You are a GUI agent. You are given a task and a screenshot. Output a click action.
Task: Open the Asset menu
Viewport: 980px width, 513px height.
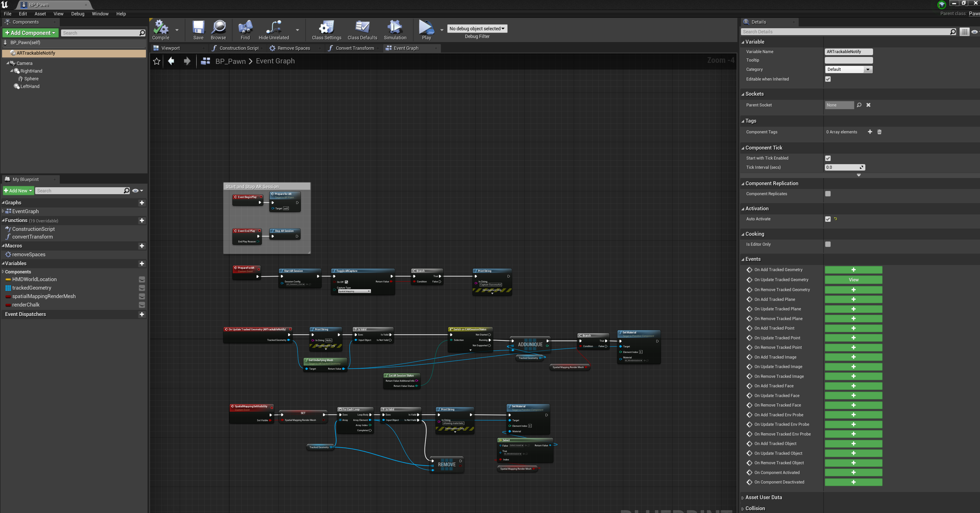coord(40,14)
